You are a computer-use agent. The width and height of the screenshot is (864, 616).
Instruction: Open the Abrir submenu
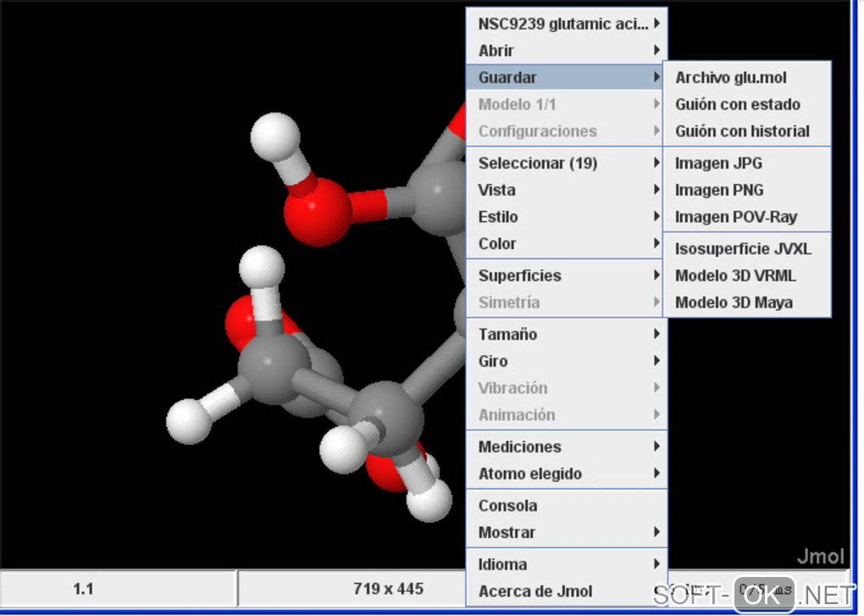[567, 51]
